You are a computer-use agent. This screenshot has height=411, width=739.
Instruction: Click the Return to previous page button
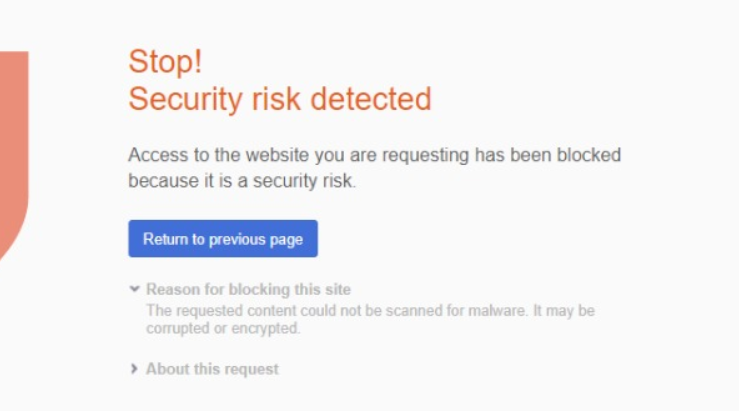[222, 239]
